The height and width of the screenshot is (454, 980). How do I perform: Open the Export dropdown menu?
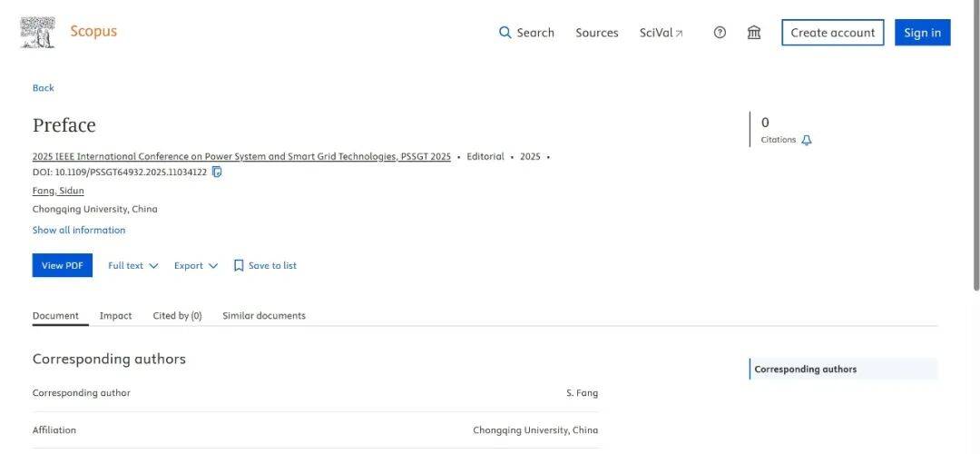[x=196, y=266]
